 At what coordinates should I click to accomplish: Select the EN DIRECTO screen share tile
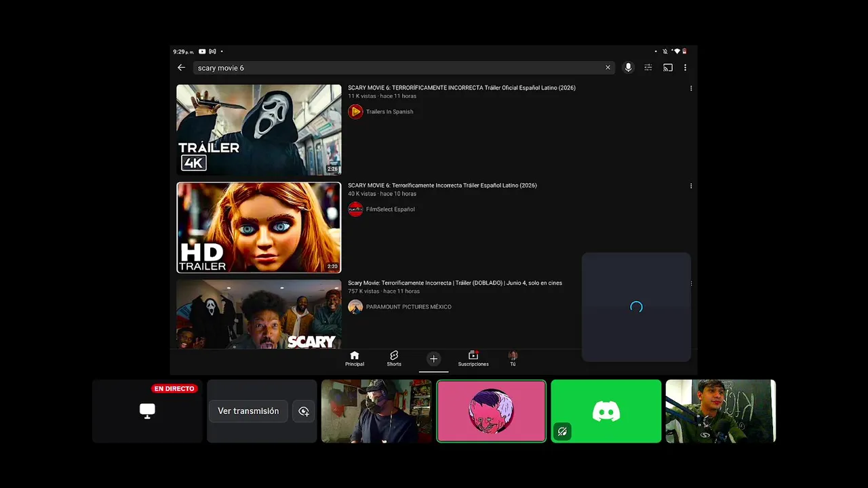[147, 411]
